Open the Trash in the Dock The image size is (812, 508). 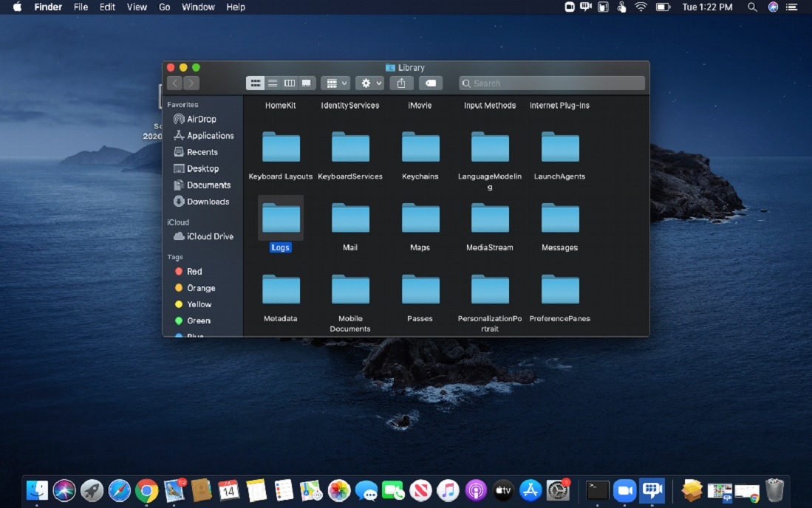point(775,490)
